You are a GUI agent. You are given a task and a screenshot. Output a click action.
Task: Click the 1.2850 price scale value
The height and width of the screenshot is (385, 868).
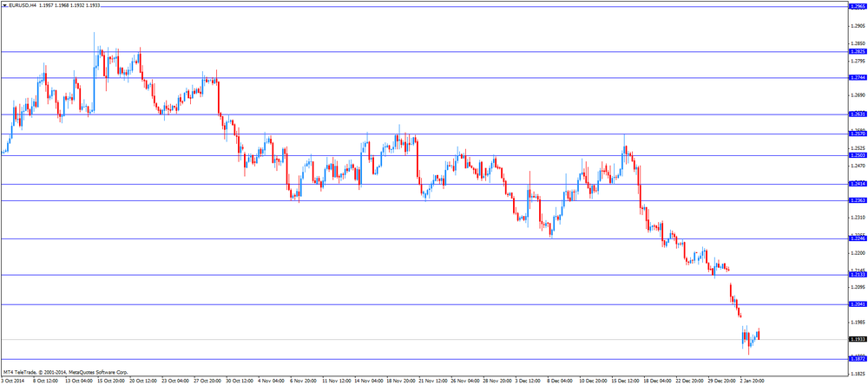tap(858, 43)
